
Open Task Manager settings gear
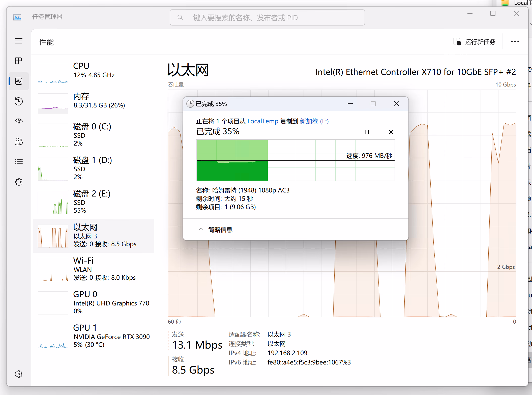(x=19, y=374)
